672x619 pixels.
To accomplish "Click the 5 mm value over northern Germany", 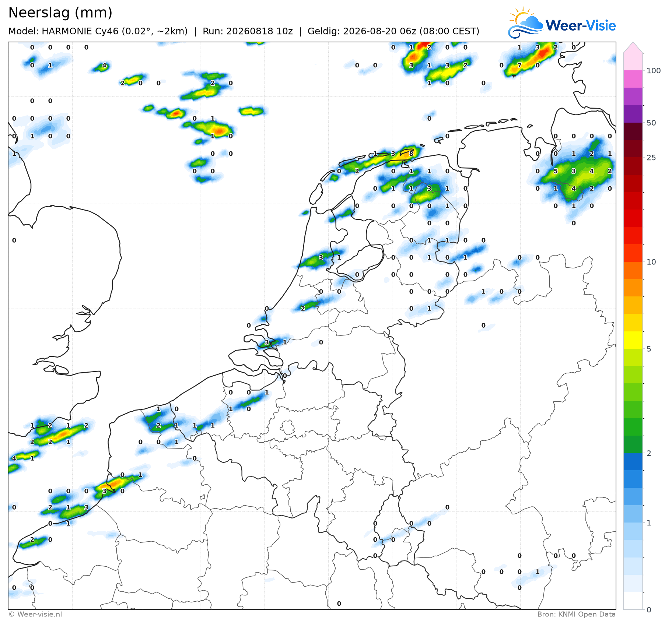I will 556,171.
